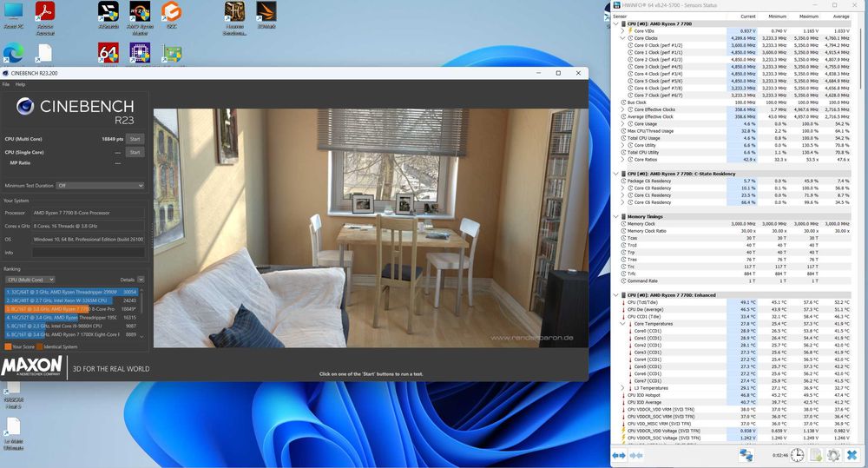Launch Microsoft Edge from the desktop

[13, 53]
